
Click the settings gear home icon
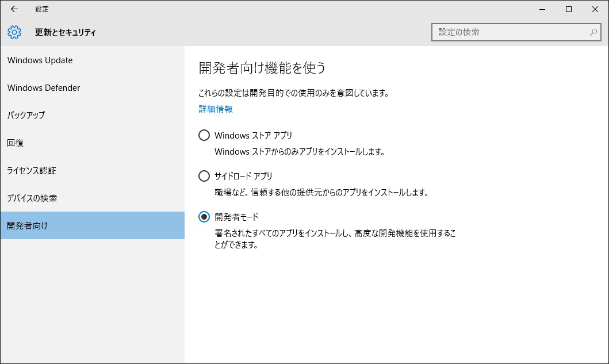click(x=14, y=32)
